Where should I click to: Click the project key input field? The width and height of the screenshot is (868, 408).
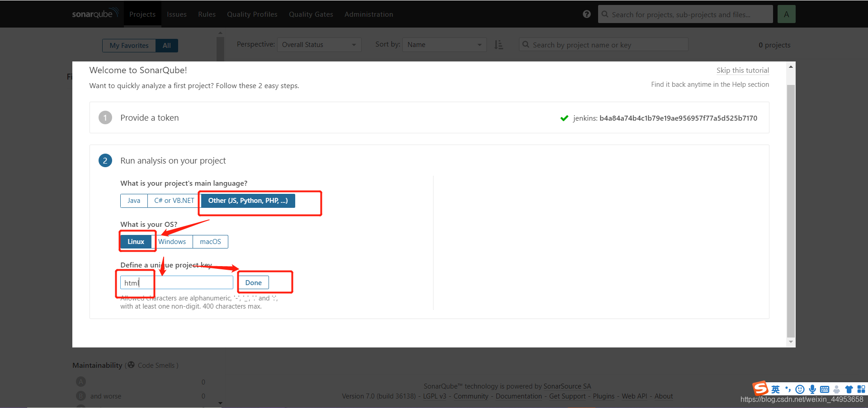click(x=177, y=283)
